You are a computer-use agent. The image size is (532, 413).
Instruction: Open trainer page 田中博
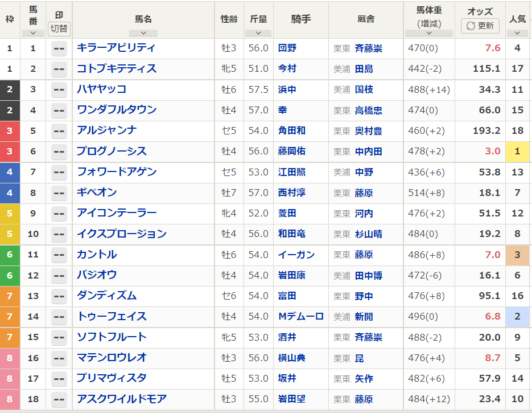coord(369,276)
